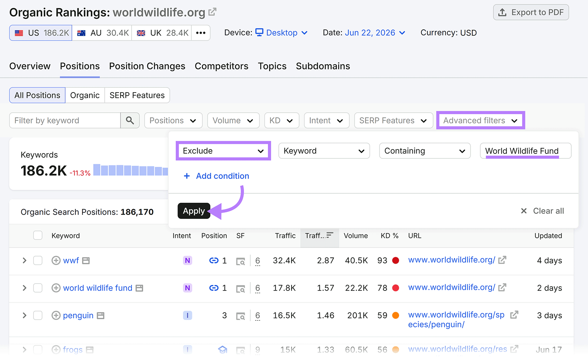The height and width of the screenshot is (364, 588).
Task: View SERP features icon in world wildlife fund row
Action: point(240,289)
